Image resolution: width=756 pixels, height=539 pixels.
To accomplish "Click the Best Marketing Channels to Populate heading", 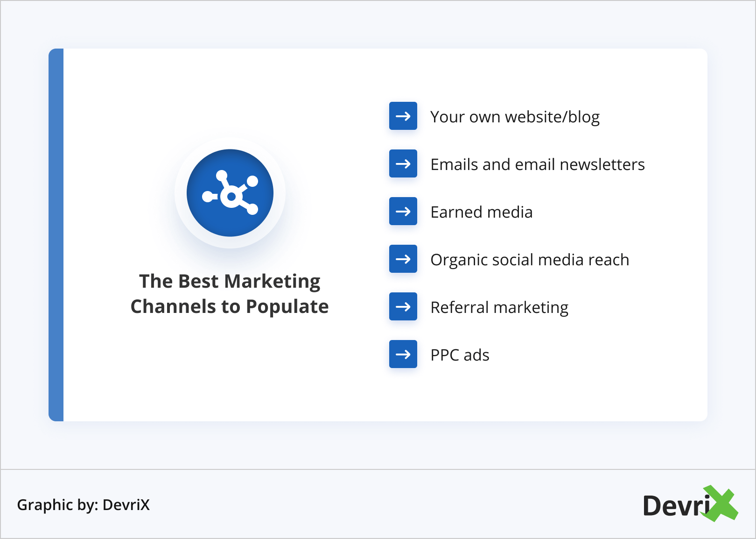I will pos(230,293).
